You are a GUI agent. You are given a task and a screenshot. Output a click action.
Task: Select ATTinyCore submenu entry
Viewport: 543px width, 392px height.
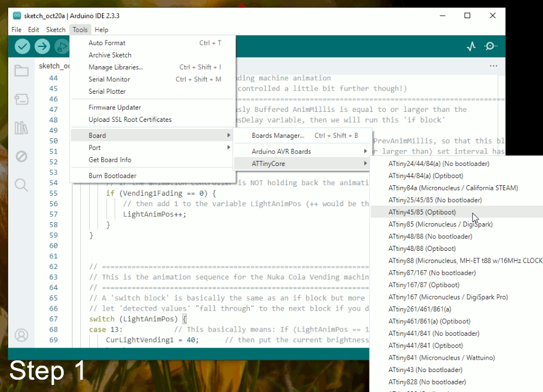(x=303, y=163)
